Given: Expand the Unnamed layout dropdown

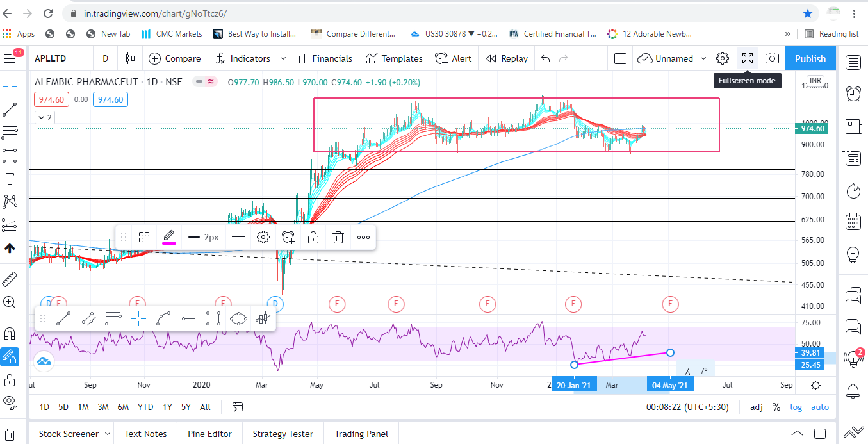Looking at the screenshot, I should tap(703, 58).
